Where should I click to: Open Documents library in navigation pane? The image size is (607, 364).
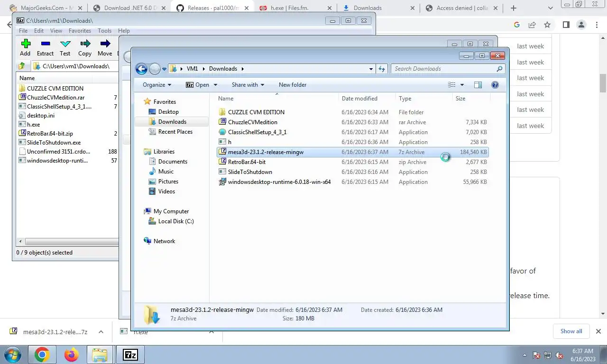click(172, 162)
